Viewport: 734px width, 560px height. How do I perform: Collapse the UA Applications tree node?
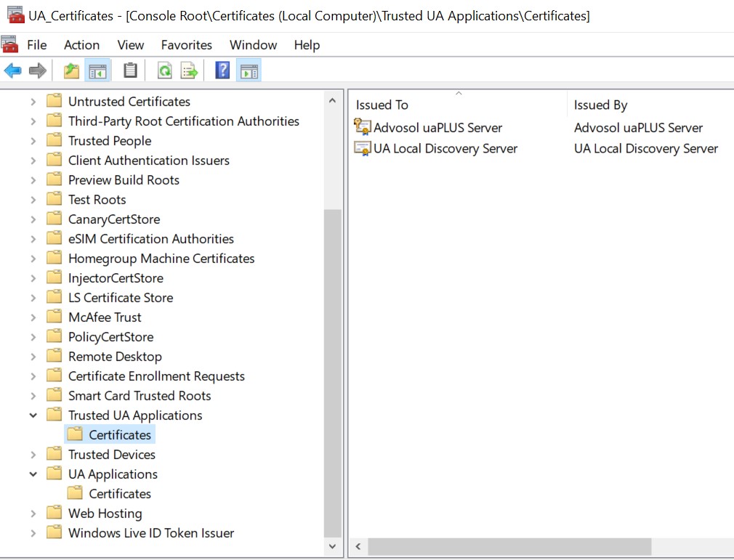33,474
